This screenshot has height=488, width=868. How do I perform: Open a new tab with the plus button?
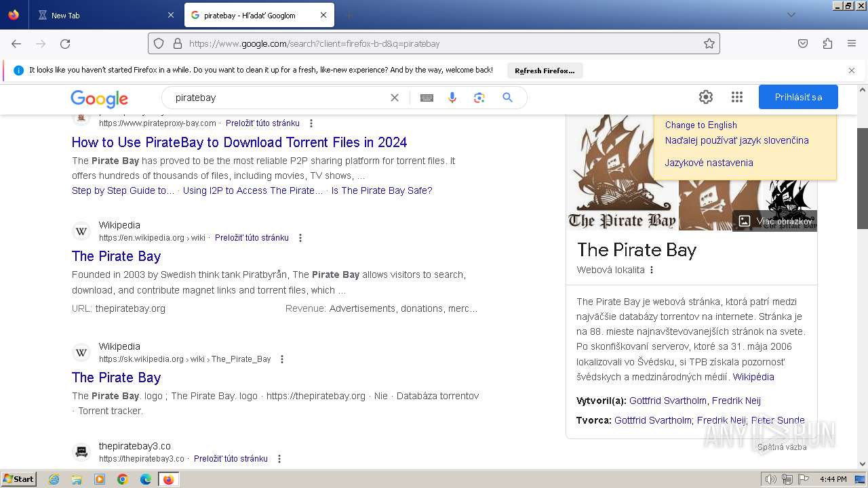[349, 15]
